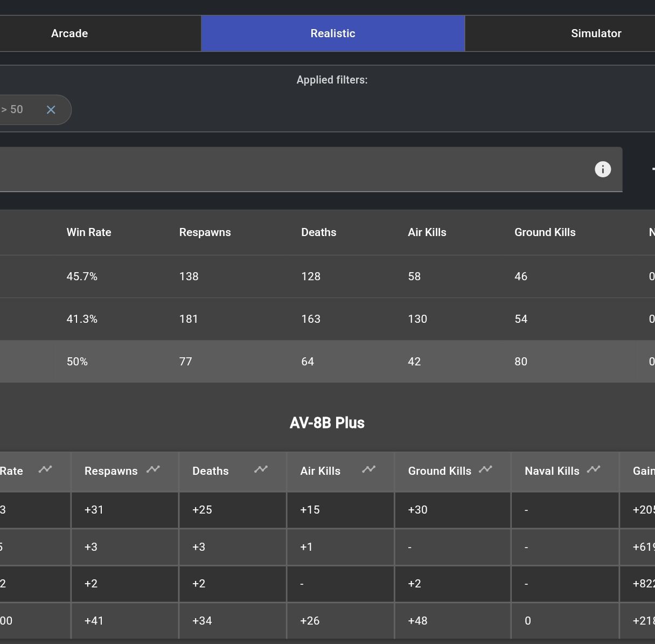Open the Air Kills trend chart icon

pos(368,469)
